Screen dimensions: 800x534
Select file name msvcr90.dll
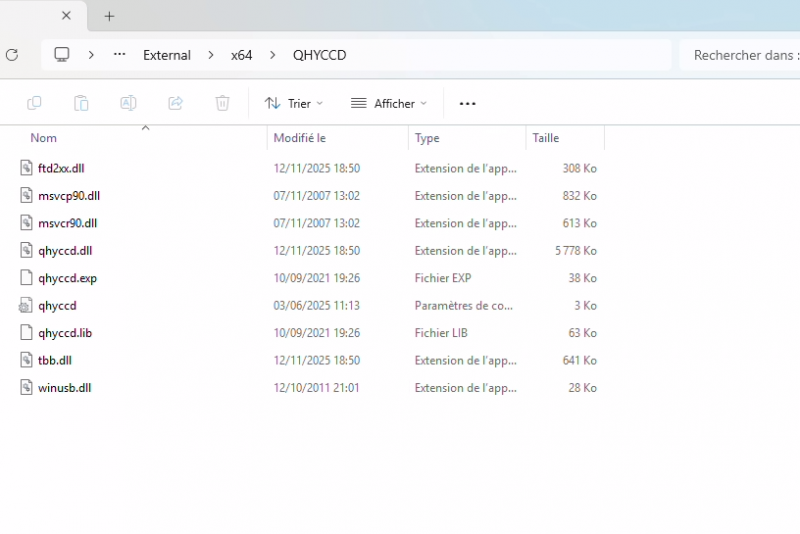pos(67,223)
